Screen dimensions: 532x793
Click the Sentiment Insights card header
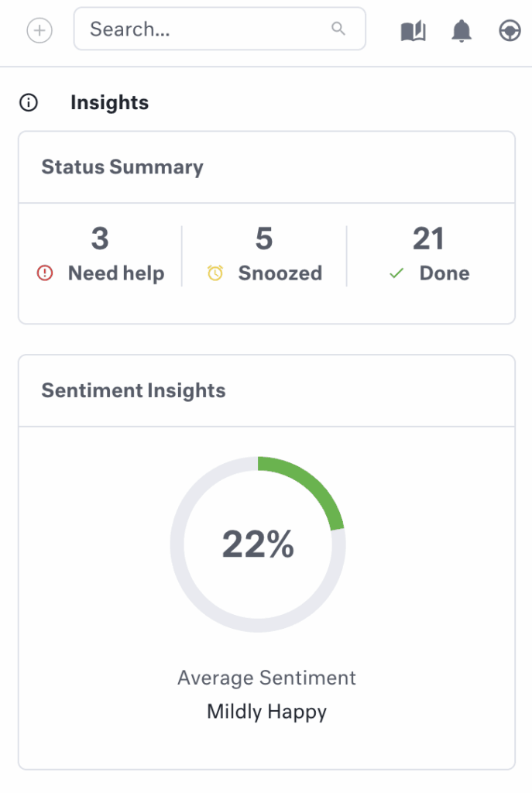point(133,390)
